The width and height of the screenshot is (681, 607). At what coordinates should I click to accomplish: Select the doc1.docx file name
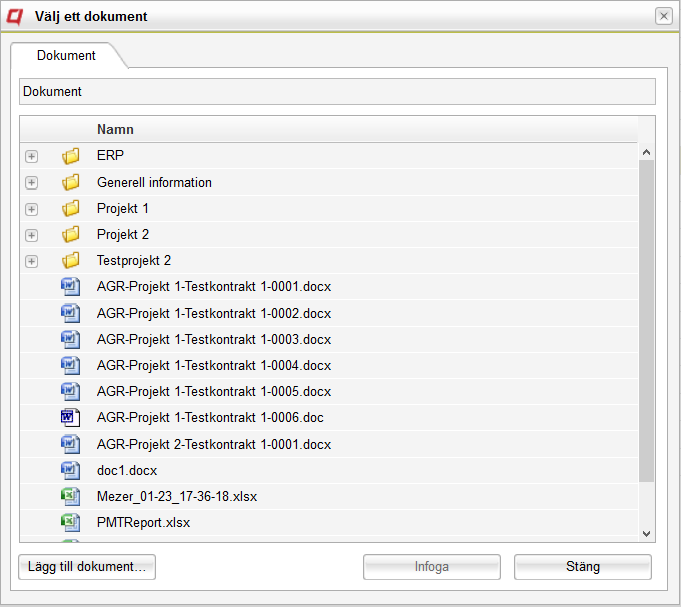(x=127, y=471)
